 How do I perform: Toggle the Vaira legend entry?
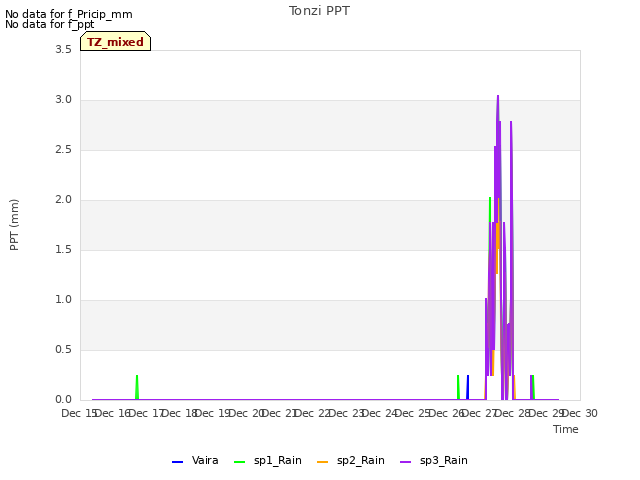[195, 461]
